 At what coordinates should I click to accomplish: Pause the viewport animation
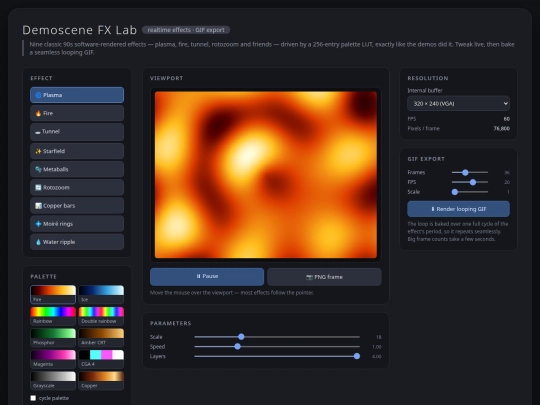207,277
